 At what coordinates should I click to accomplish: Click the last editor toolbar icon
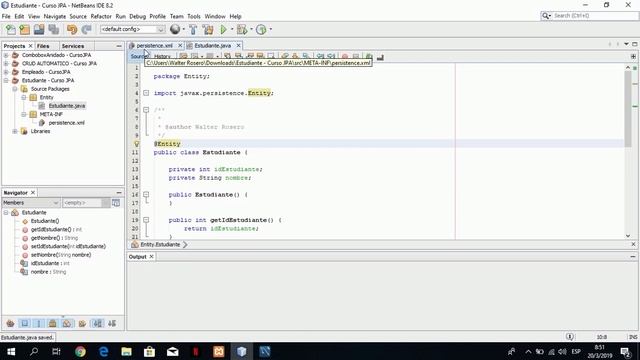[x=380, y=57]
